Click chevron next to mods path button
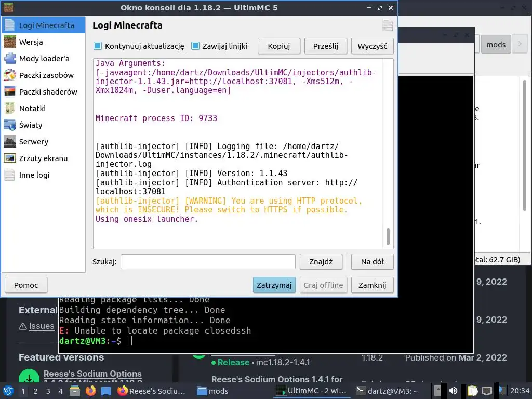Viewport: 532px width, 399px height. (x=520, y=44)
